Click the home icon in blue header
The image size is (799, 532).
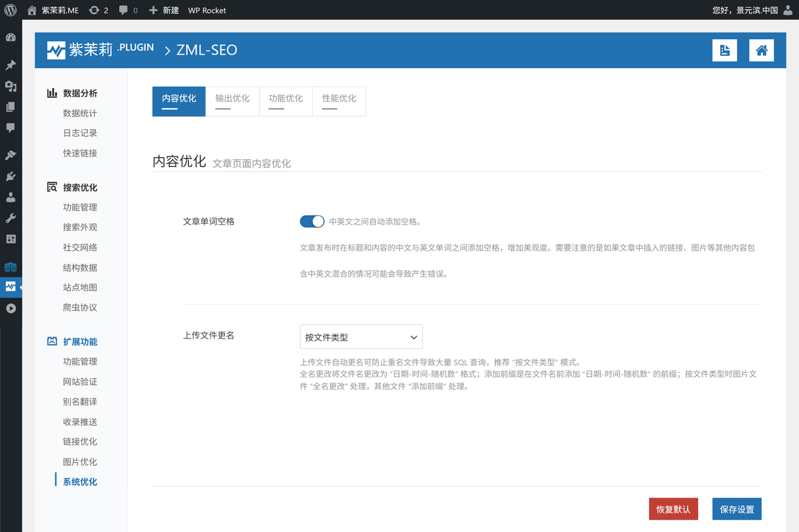coord(762,50)
